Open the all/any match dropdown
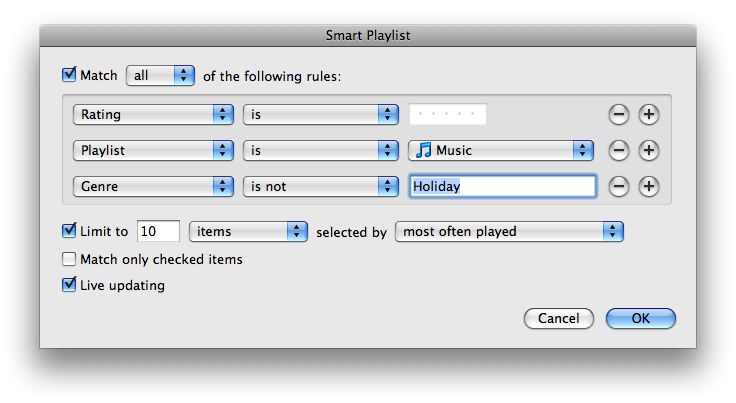Screen dimensions: 736x403 pyautogui.click(x=160, y=76)
